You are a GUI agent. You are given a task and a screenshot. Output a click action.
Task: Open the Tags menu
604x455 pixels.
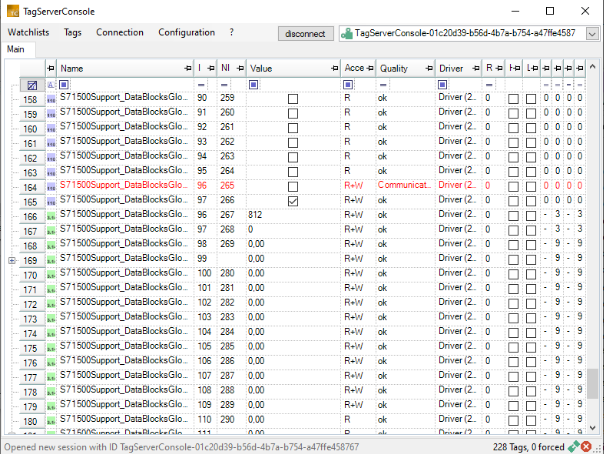pyautogui.click(x=72, y=32)
